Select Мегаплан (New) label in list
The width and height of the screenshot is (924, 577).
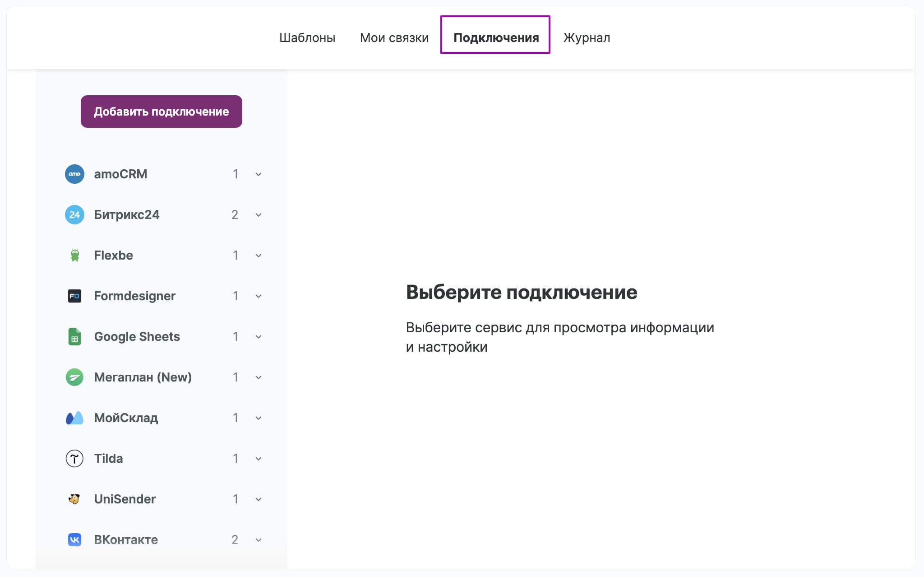pyautogui.click(x=143, y=377)
